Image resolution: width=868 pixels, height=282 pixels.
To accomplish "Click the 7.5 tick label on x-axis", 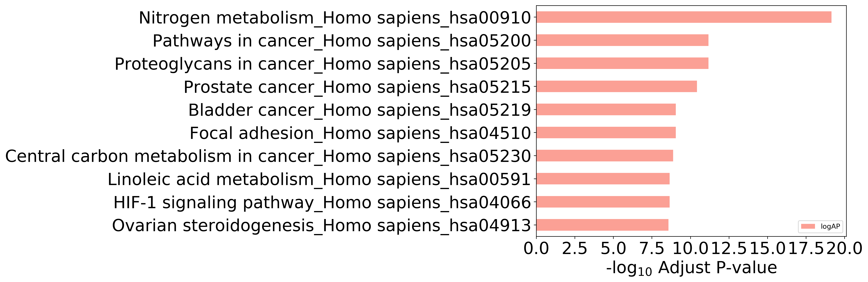I will 652,249.
